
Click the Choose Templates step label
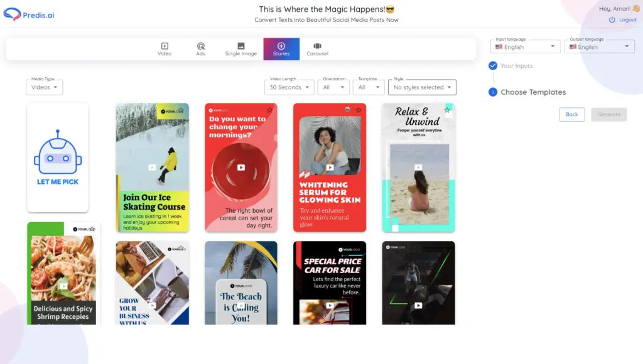point(533,92)
